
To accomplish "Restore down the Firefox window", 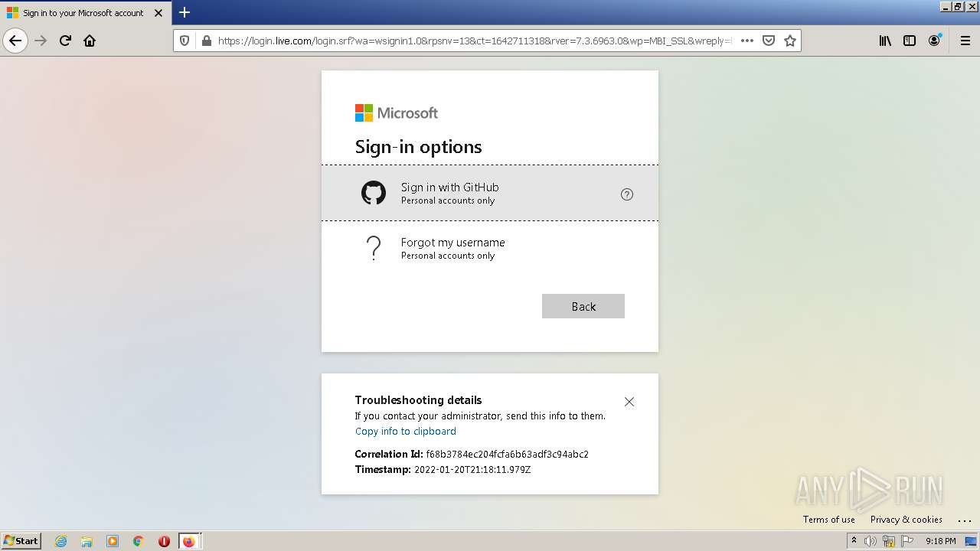I will tap(958, 6).
